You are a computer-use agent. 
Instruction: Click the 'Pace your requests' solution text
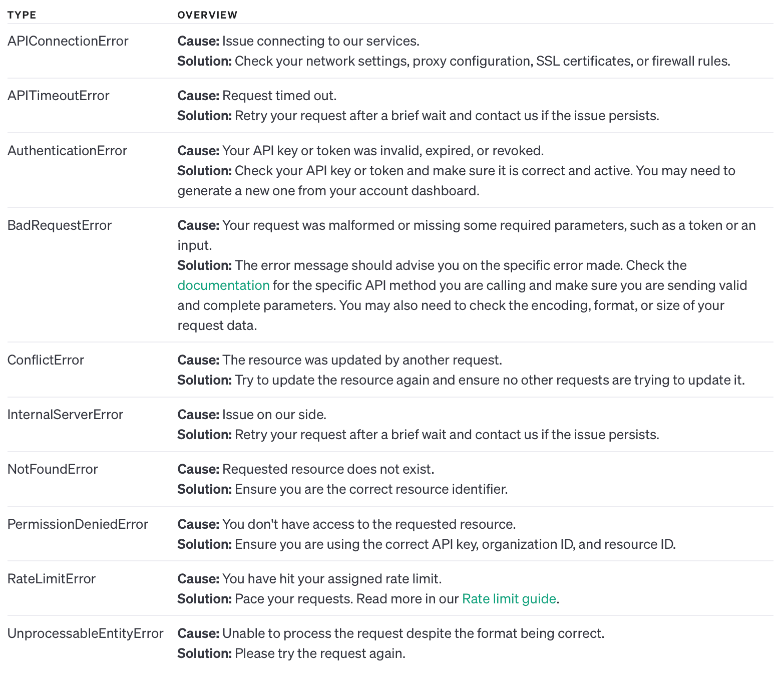tap(293, 599)
